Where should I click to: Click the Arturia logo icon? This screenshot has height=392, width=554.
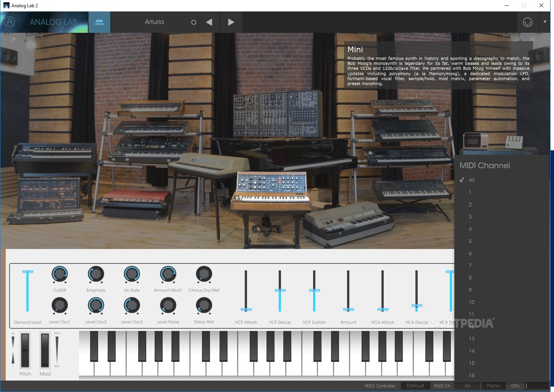tap(10, 22)
